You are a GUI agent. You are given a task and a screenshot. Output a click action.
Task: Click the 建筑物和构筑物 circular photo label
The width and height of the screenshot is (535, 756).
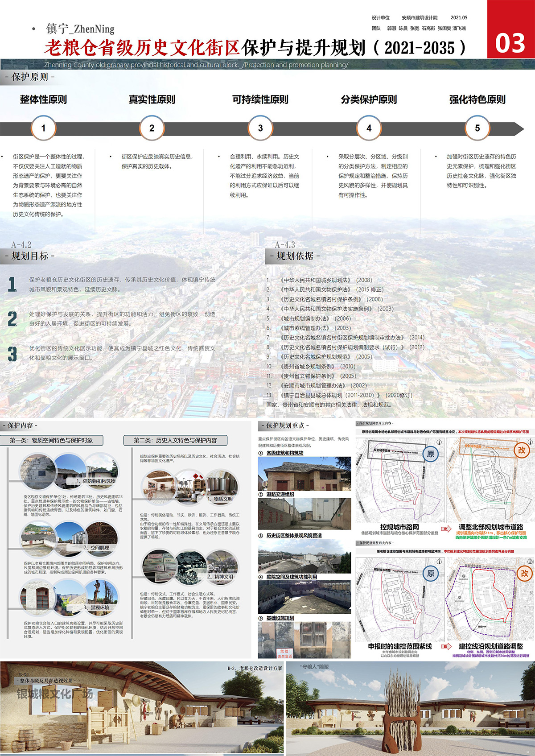(x=96, y=481)
